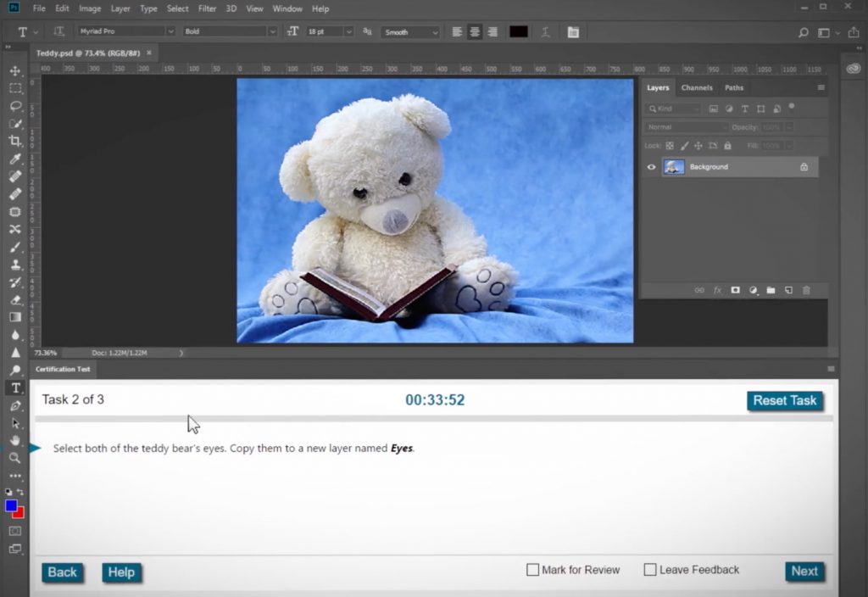Pick the Crop tool
Screen dimensions: 868x597
click(x=15, y=141)
